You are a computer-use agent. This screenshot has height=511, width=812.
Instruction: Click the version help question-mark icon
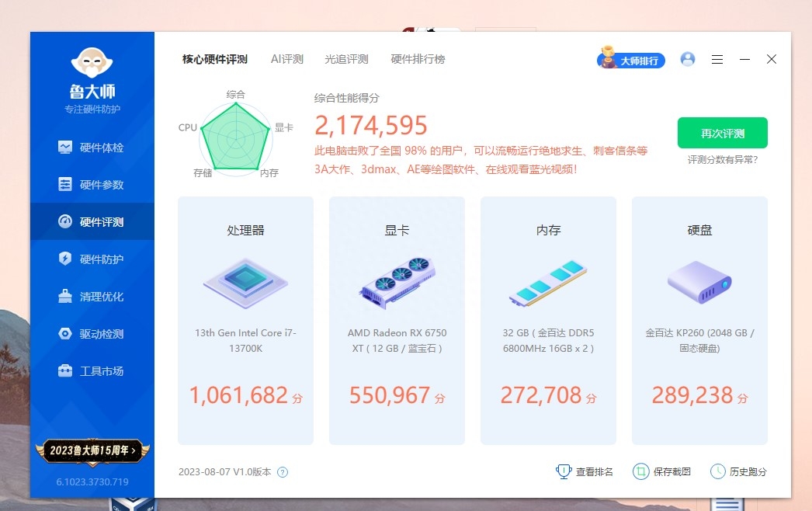pos(283,472)
